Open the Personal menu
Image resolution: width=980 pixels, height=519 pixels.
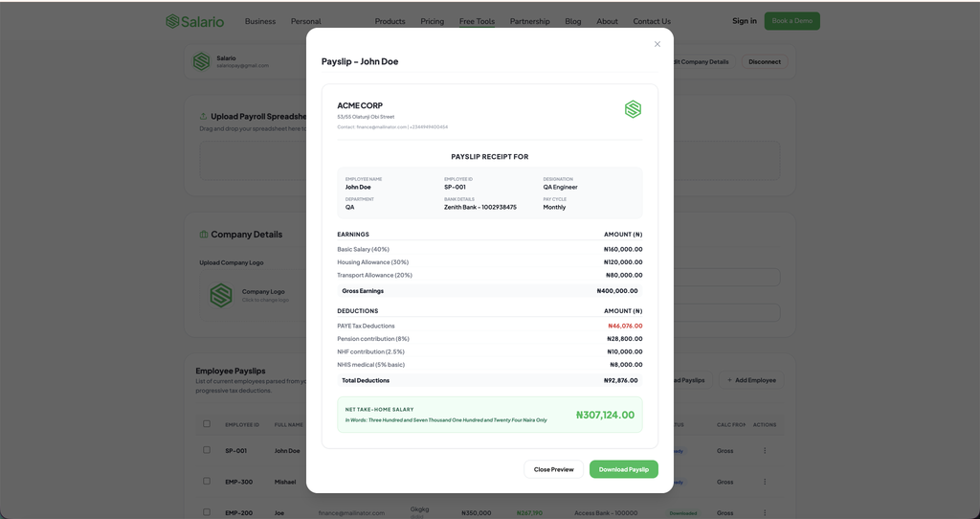[x=305, y=21]
